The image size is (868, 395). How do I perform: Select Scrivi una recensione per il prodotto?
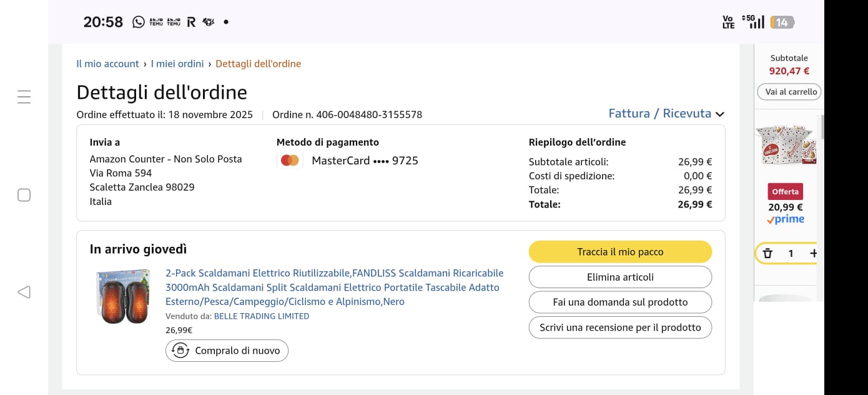tap(620, 327)
